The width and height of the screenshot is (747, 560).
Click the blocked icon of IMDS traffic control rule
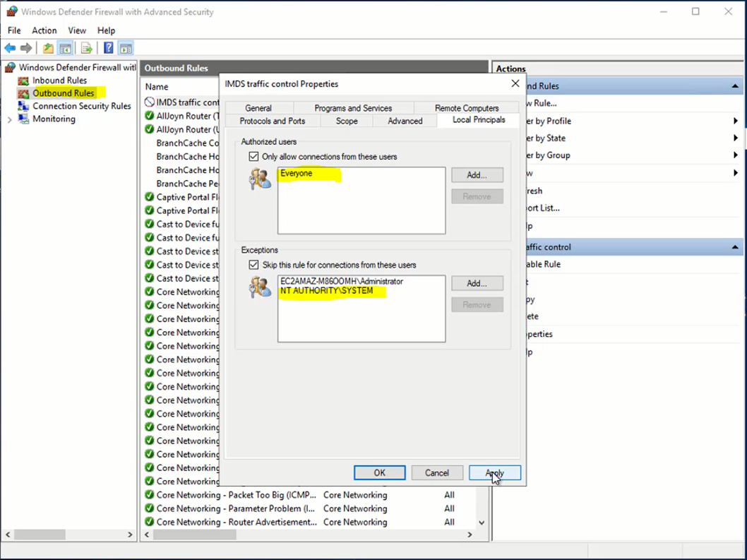point(150,102)
